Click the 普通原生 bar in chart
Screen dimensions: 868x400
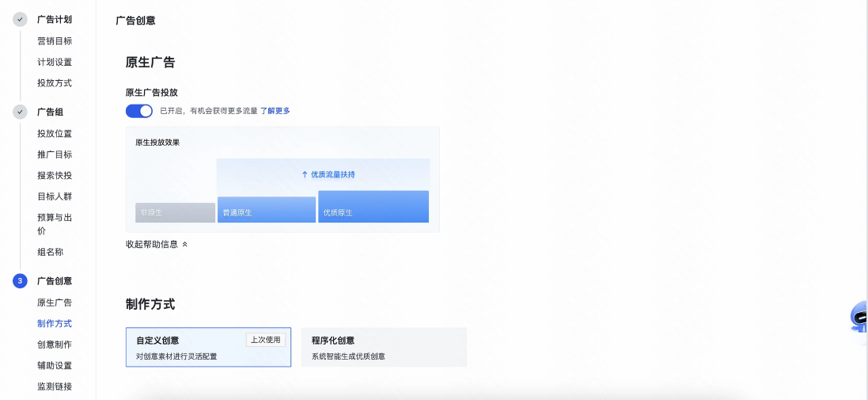267,209
